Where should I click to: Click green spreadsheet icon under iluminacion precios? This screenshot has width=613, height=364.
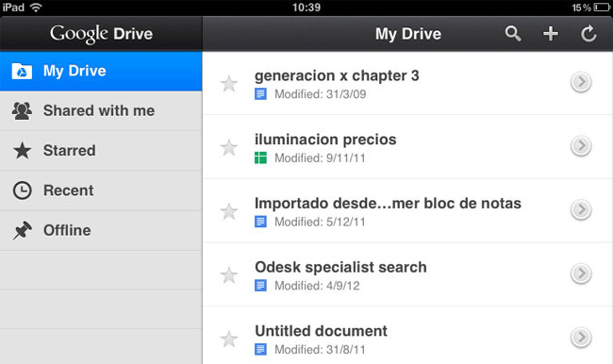click(260, 158)
